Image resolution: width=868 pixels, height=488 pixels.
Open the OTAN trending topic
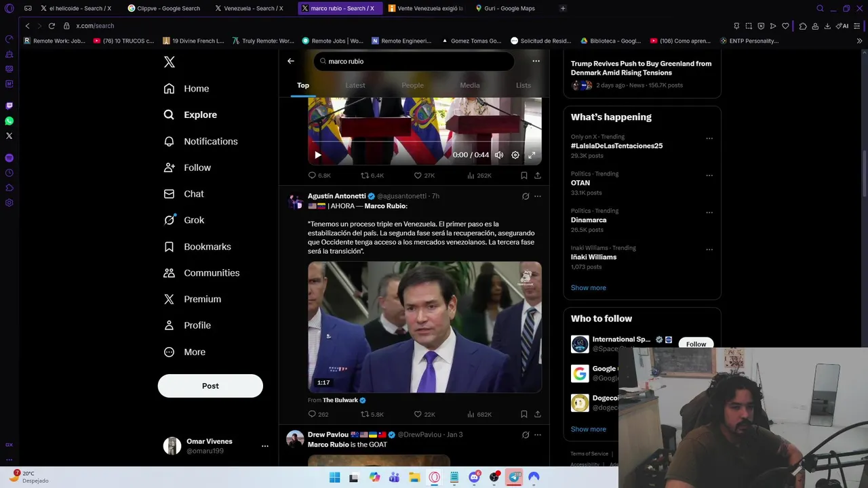coord(580,183)
